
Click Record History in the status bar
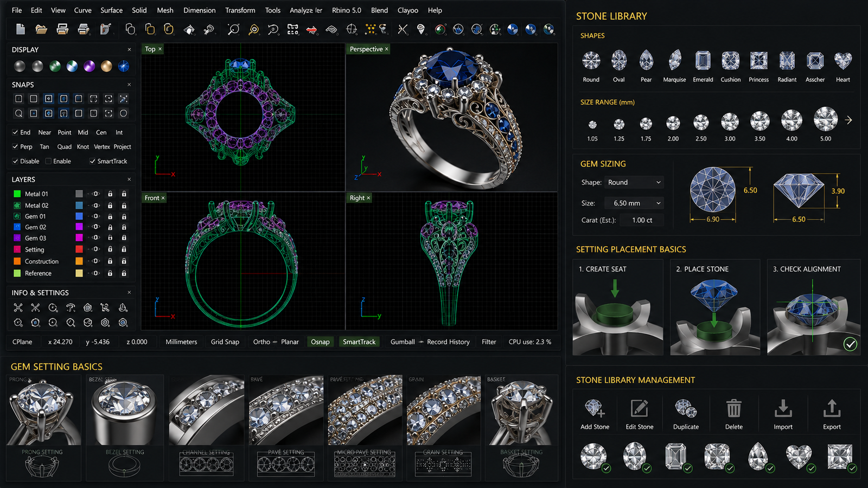pyautogui.click(x=448, y=342)
